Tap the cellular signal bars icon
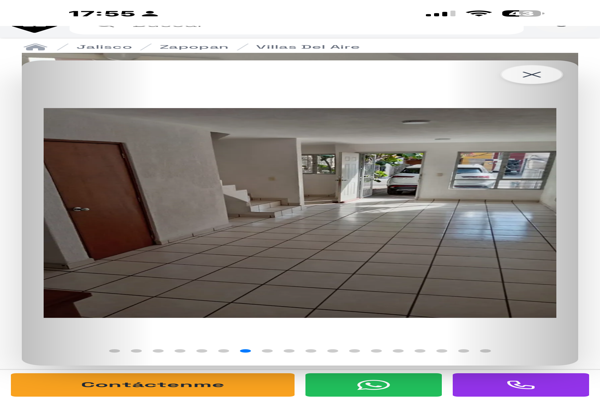The height and width of the screenshot is (400, 600). point(440,14)
